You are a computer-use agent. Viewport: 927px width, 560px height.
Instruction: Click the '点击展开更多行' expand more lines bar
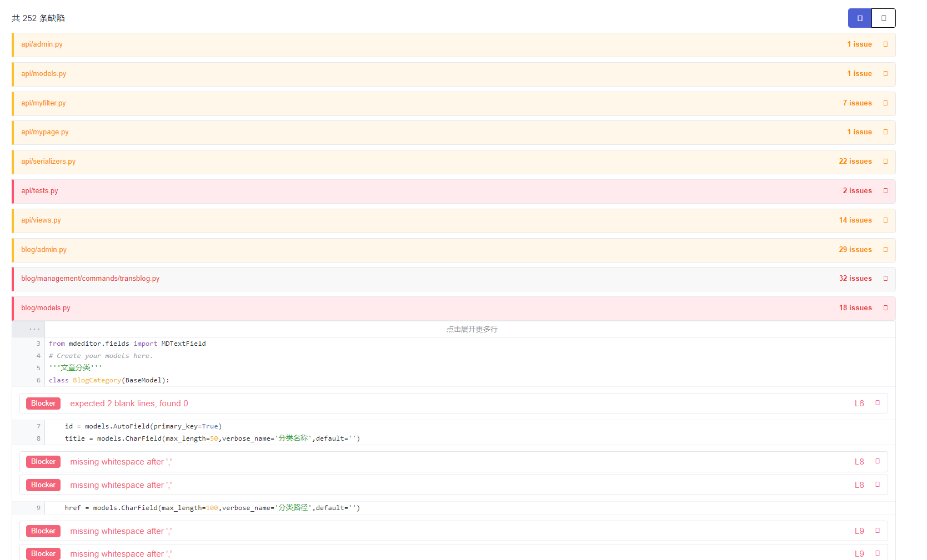click(x=472, y=329)
